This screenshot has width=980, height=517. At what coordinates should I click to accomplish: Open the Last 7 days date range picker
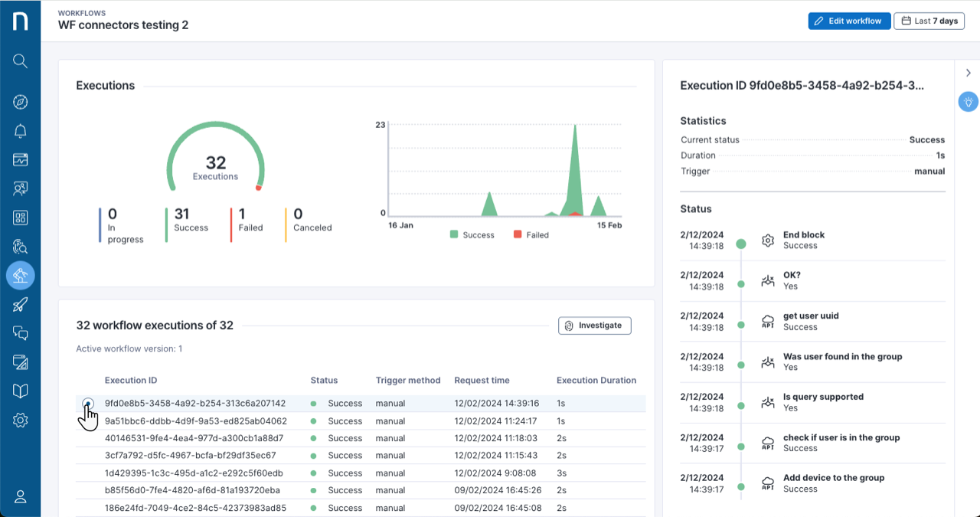[929, 21]
